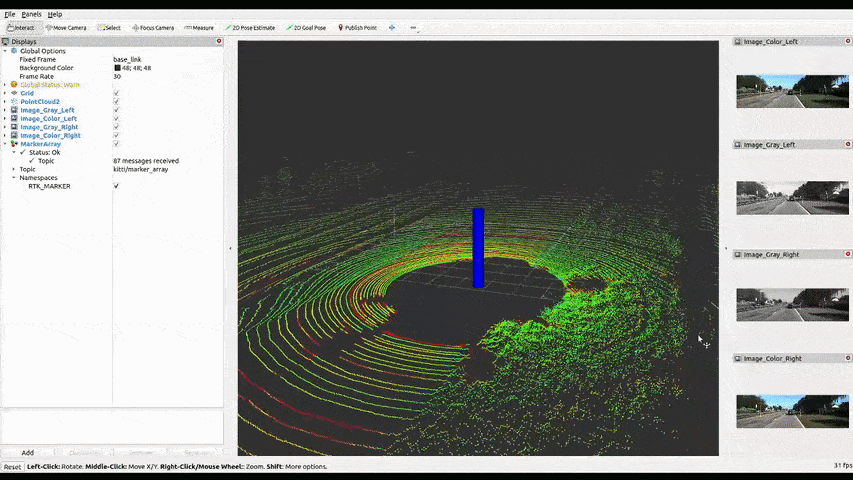Open the Panels menu
This screenshot has height=480, width=853.
click(32, 14)
